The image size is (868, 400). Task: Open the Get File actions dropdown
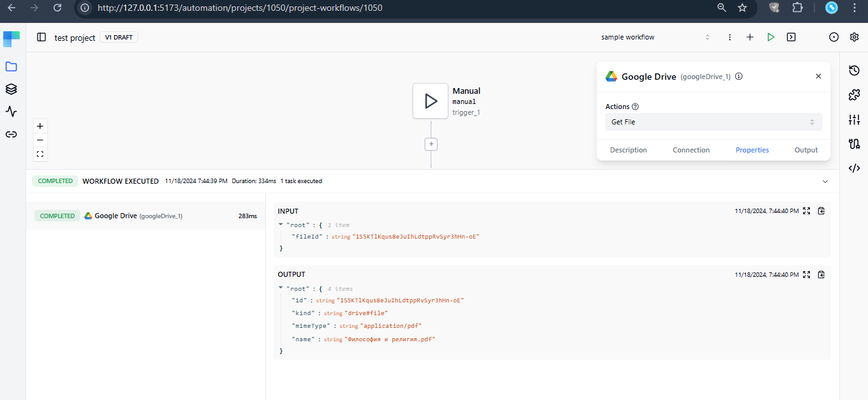(x=713, y=121)
